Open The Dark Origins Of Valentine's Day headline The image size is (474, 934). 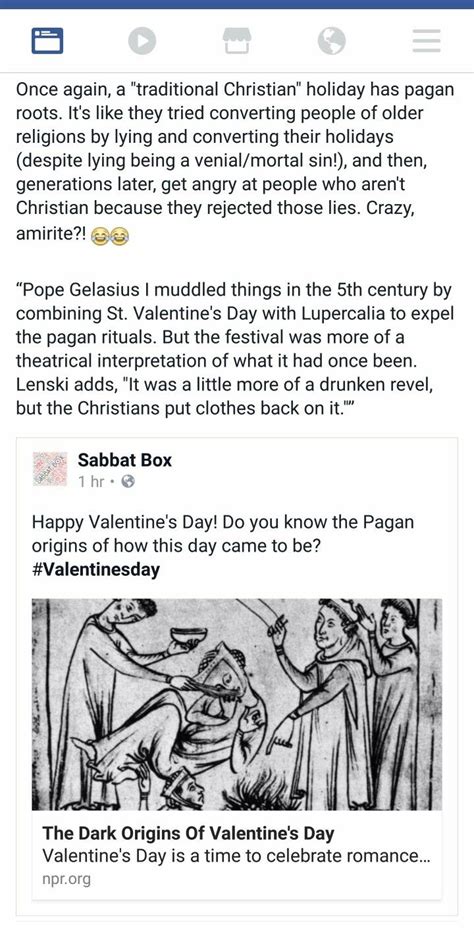(x=188, y=833)
